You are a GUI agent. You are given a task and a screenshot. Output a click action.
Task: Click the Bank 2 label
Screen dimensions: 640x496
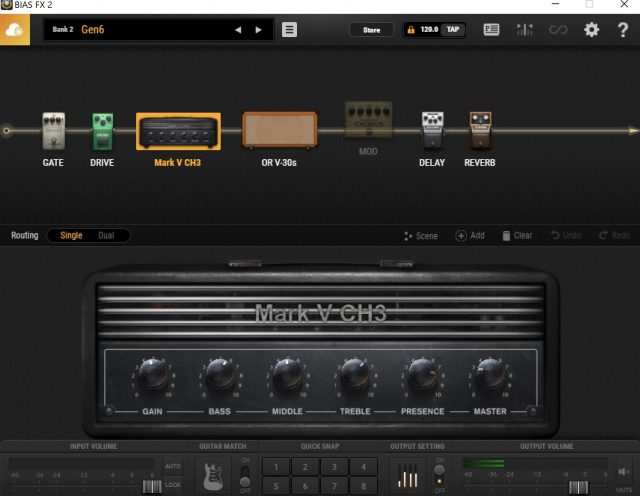point(63,29)
